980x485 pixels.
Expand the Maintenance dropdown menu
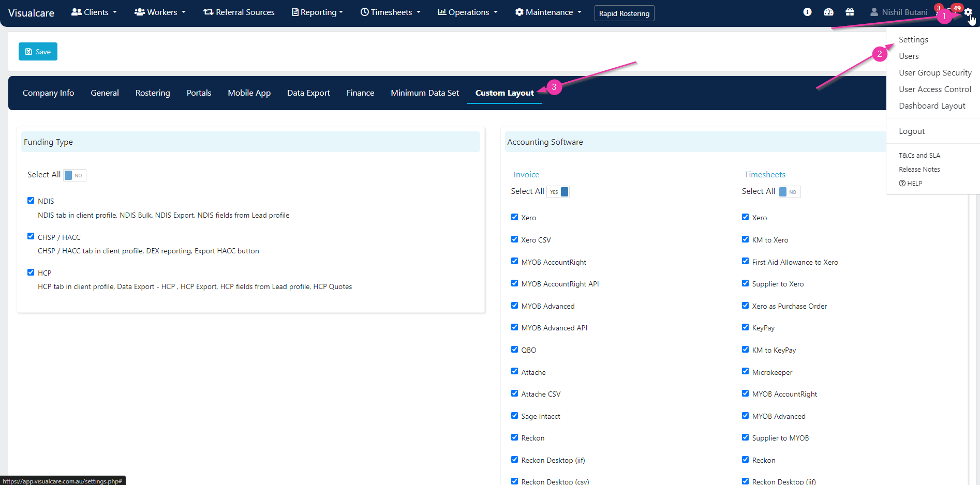coord(548,12)
